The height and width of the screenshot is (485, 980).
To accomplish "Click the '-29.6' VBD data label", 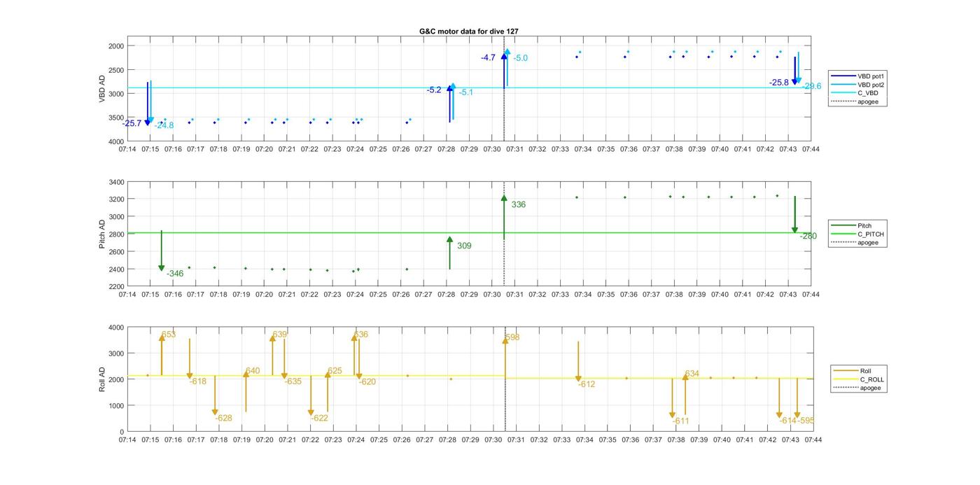I will [x=812, y=86].
